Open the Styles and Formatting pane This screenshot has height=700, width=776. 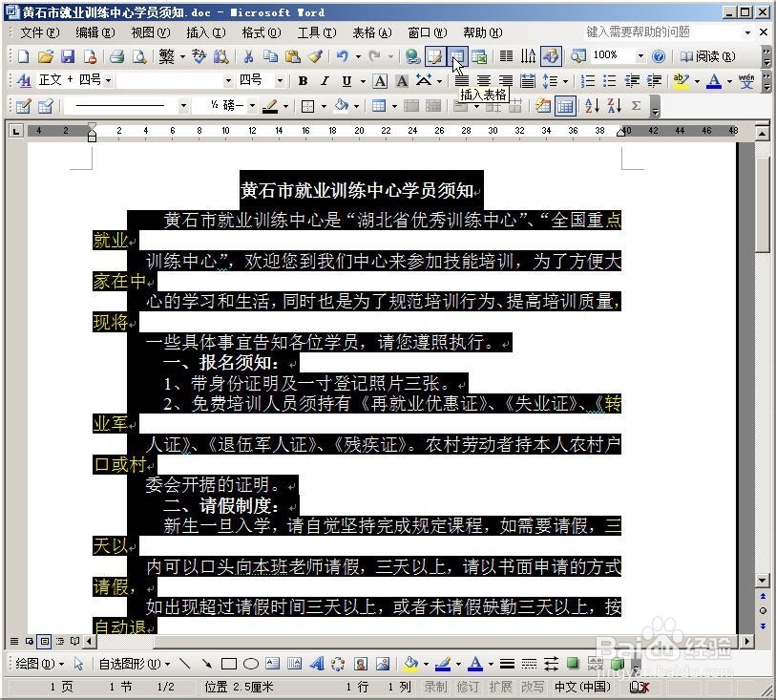pos(23,80)
